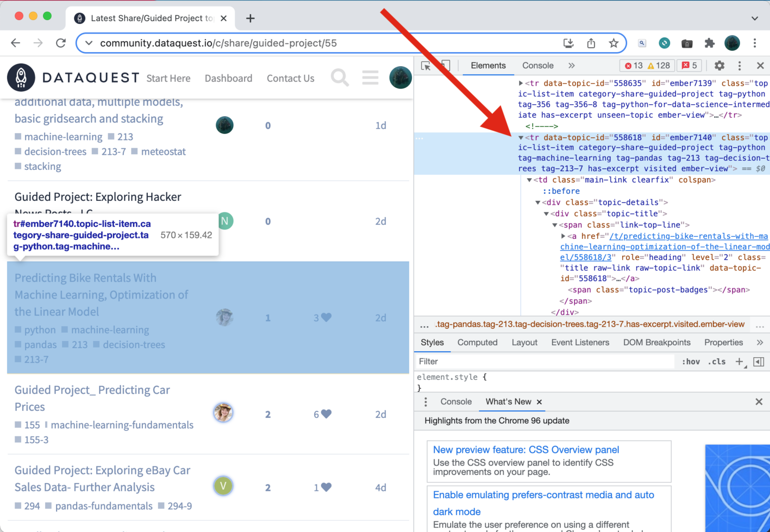Bookmark this page with the star icon
770x532 pixels.
click(x=614, y=43)
